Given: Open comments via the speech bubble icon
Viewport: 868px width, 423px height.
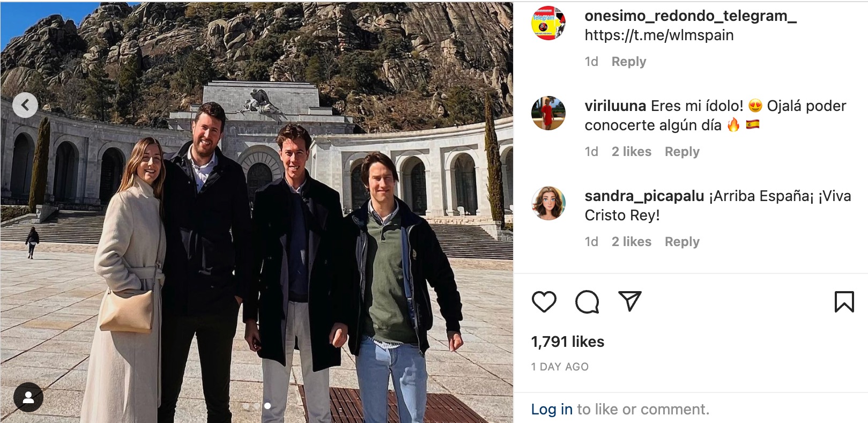Looking at the screenshot, I should (x=587, y=302).
